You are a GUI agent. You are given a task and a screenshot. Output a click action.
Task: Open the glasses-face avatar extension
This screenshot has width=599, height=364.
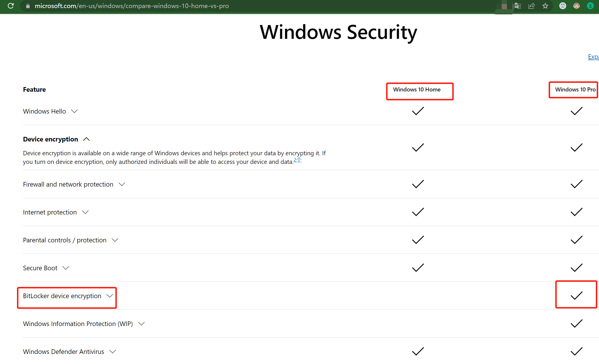tap(577, 6)
